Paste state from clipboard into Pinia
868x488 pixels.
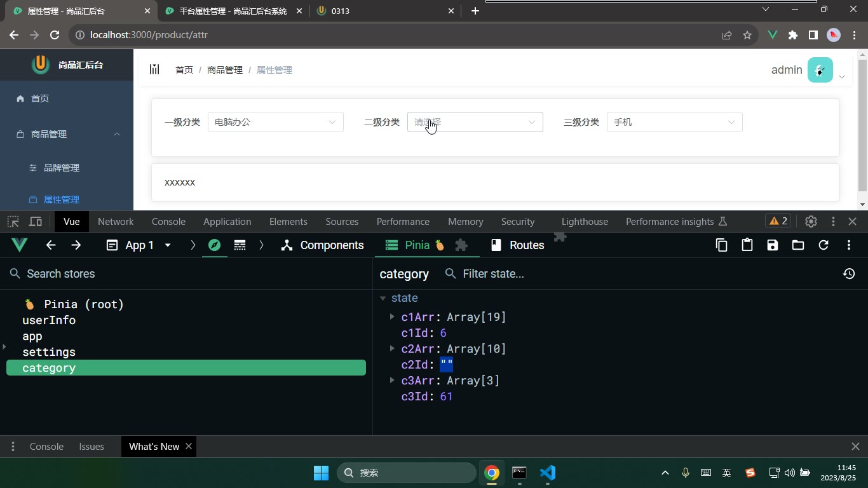pyautogui.click(x=747, y=245)
